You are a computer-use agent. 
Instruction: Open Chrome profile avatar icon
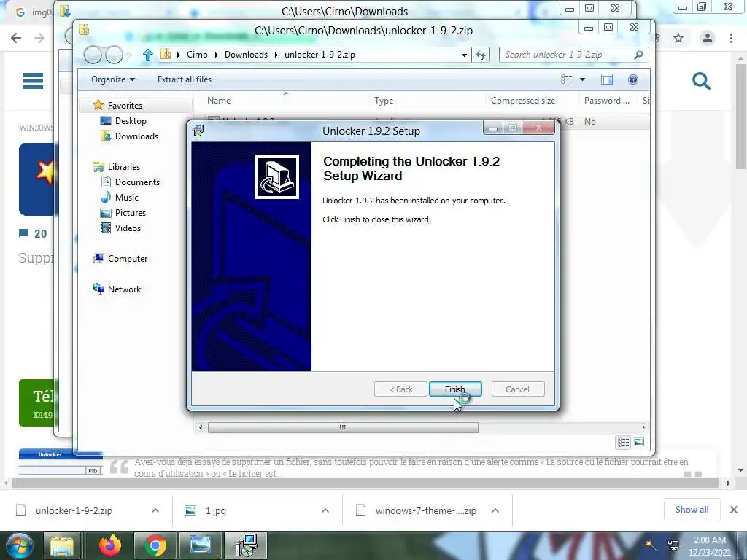pyautogui.click(x=708, y=38)
